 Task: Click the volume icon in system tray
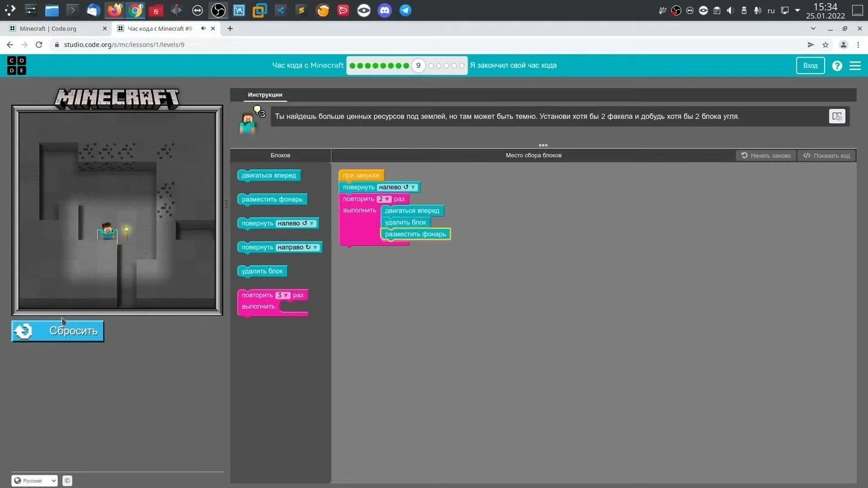click(730, 10)
